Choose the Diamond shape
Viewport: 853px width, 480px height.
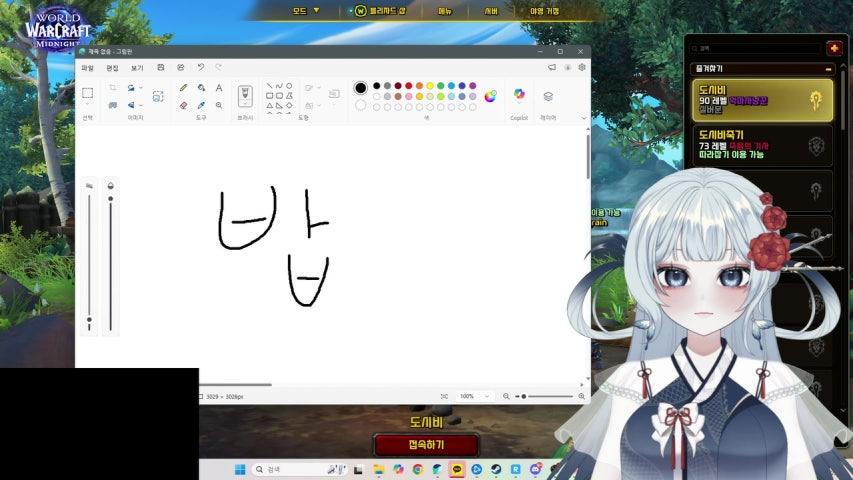tap(289, 106)
